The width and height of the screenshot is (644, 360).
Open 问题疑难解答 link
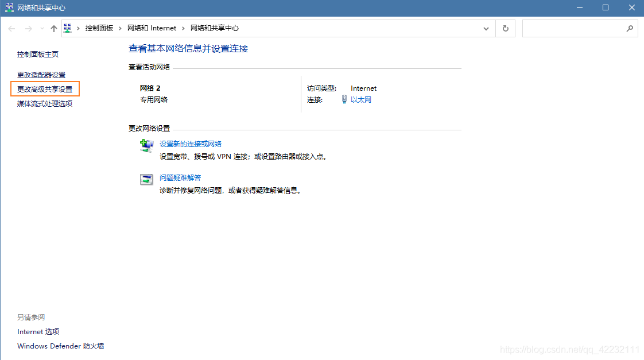pos(180,177)
